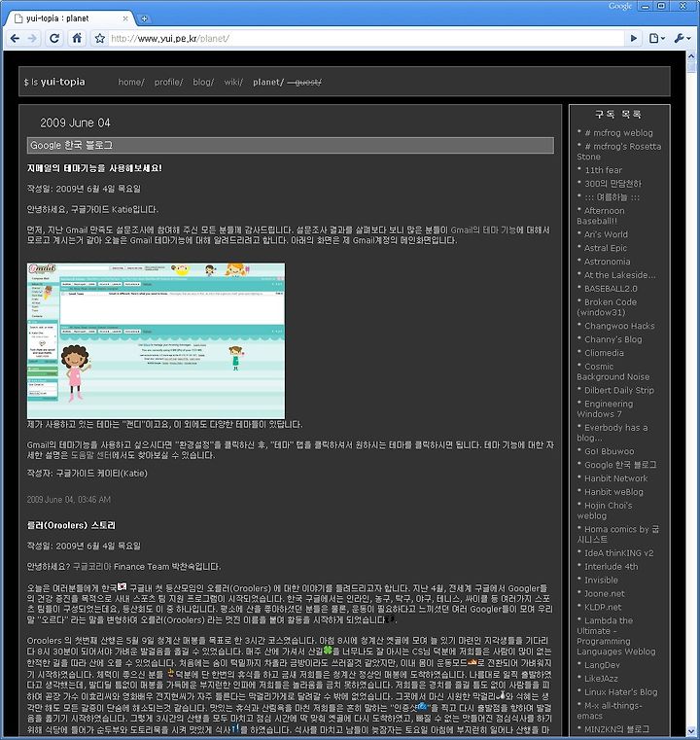700x740 pixels.
Task: Go back using the browser back arrow
Action: coord(15,38)
